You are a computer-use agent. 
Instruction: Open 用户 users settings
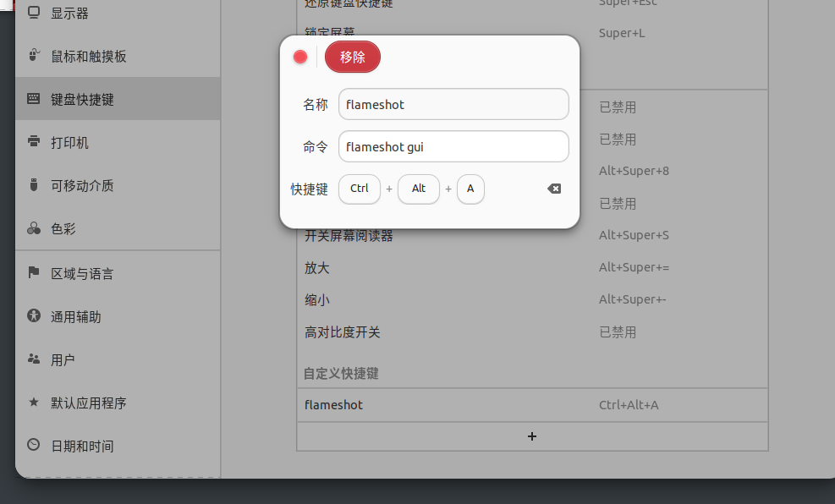tap(118, 359)
